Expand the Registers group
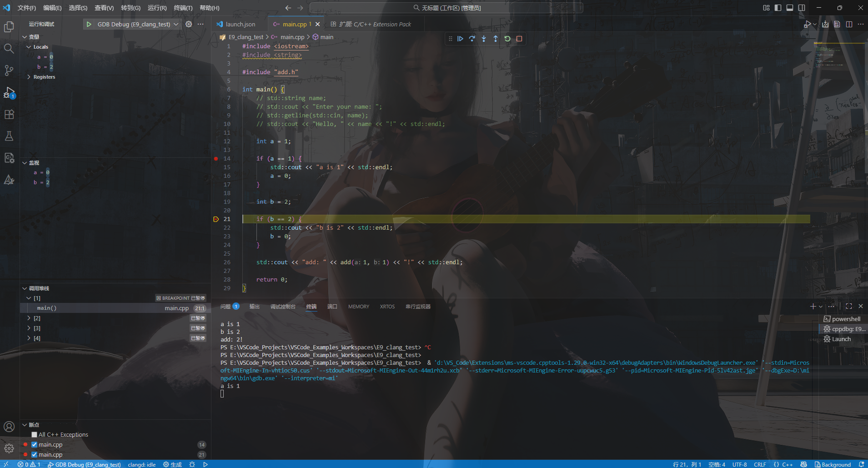 (29, 77)
